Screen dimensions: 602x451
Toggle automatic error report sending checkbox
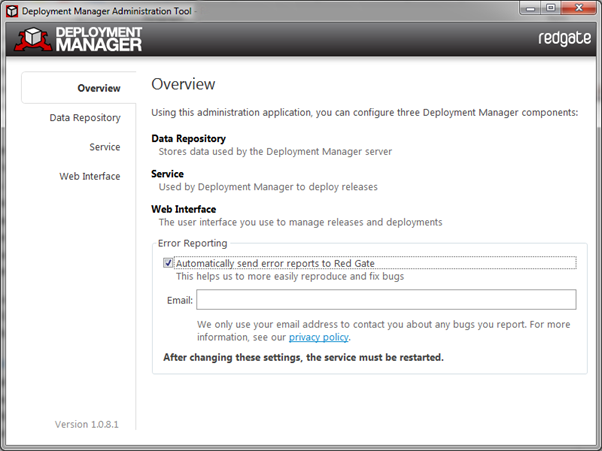pyautogui.click(x=168, y=263)
